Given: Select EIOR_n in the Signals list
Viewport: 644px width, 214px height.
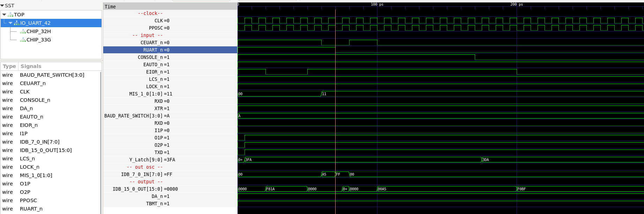Looking at the screenshot, I should (29, 125).
